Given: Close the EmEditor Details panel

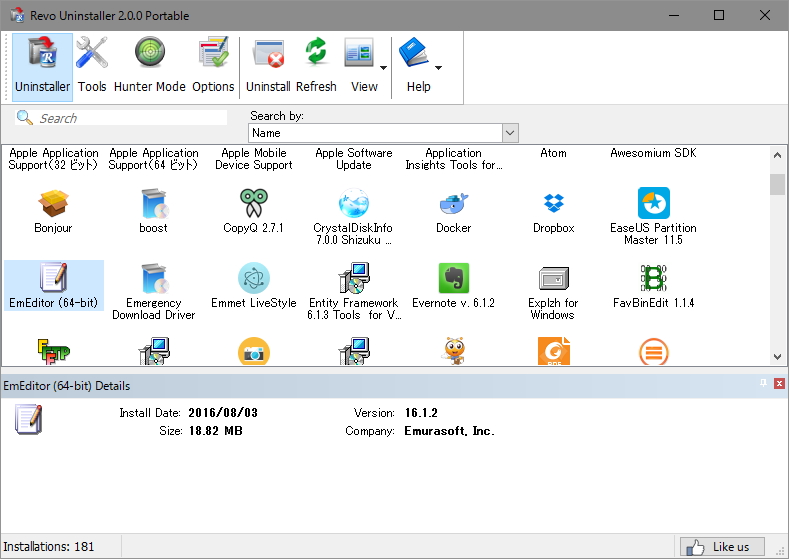Looking at the screenshot, I should point(779,383).
